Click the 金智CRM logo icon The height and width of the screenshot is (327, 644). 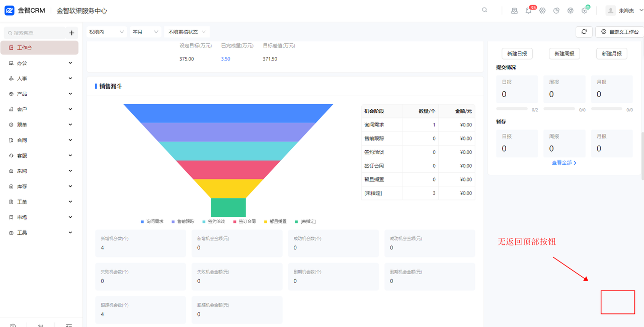9,11
